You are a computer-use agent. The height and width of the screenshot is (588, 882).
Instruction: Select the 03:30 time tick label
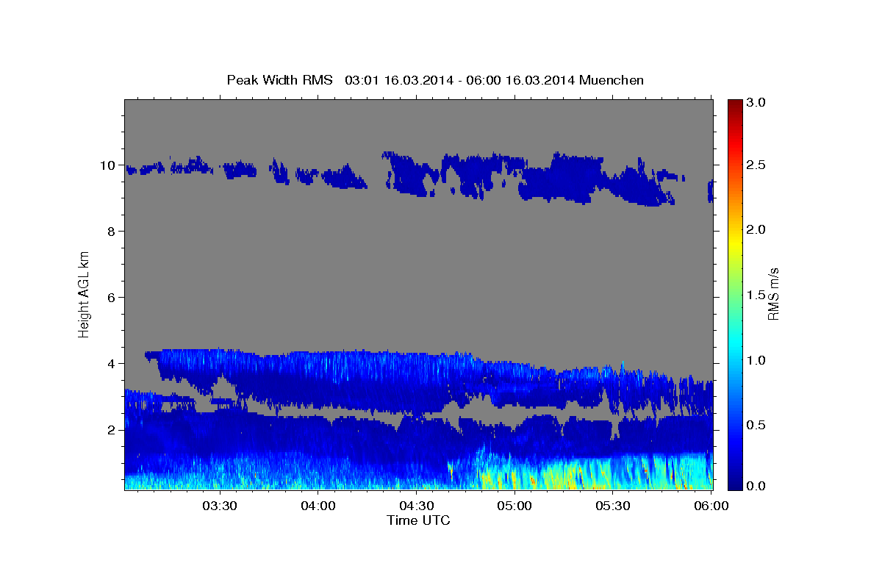(220, 506)
